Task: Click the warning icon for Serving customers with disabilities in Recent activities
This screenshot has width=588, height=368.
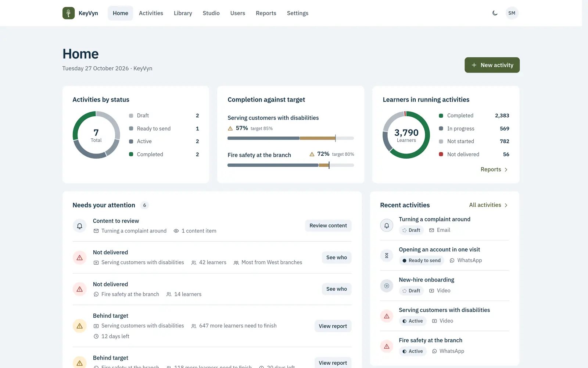Action: coord(387,316)
